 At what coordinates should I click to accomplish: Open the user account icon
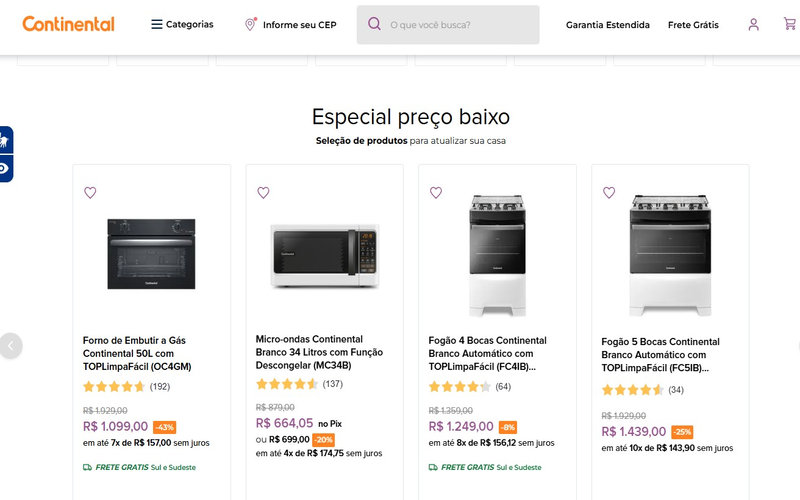[753, 24]
